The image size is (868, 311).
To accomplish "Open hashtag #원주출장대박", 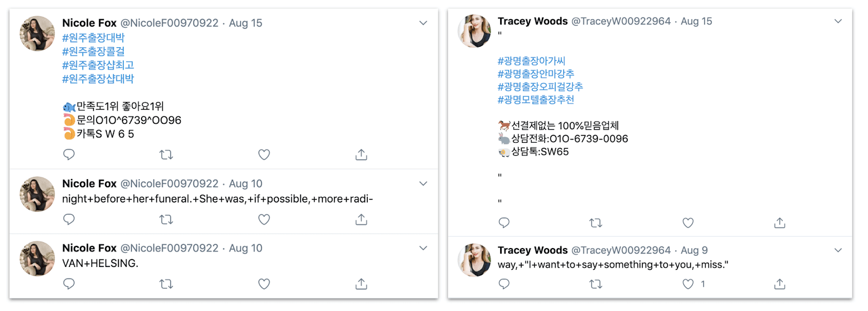I will [x=93, y=37].
